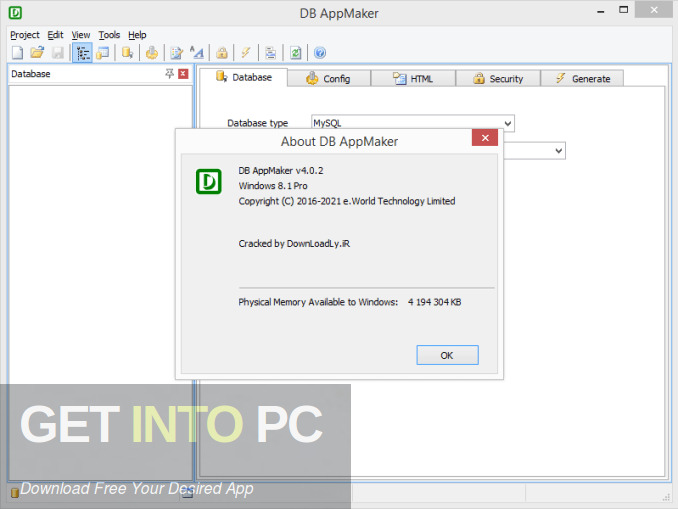
Task: Switch to the HTML tab
Action: 413,79
